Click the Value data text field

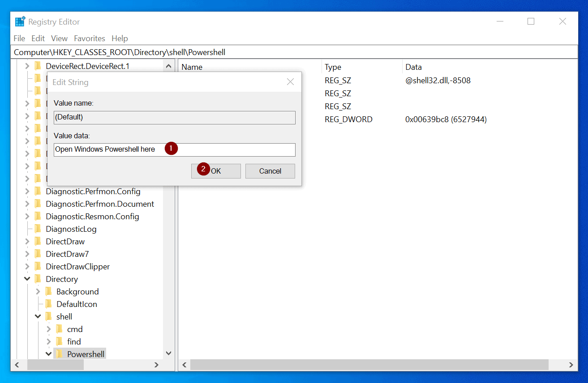[175, 149]
